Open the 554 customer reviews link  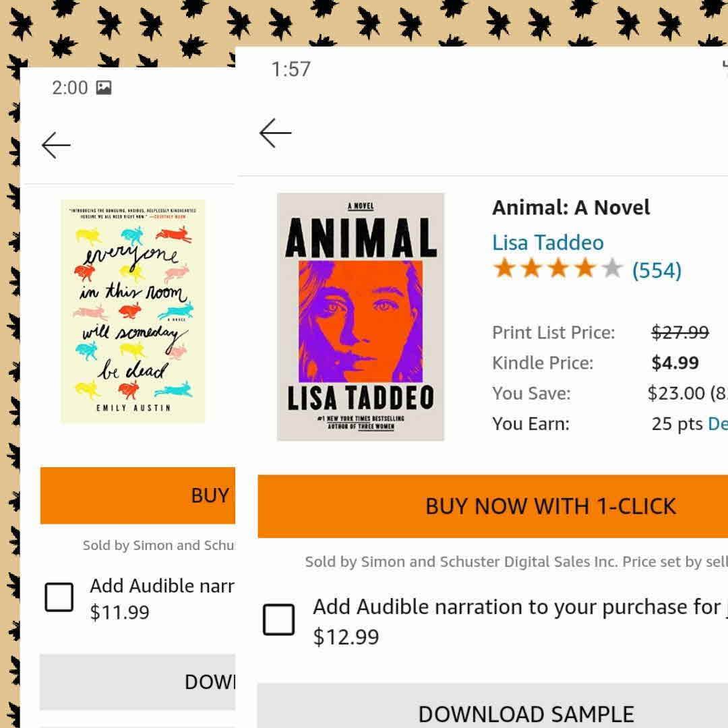tap(657, 271)
